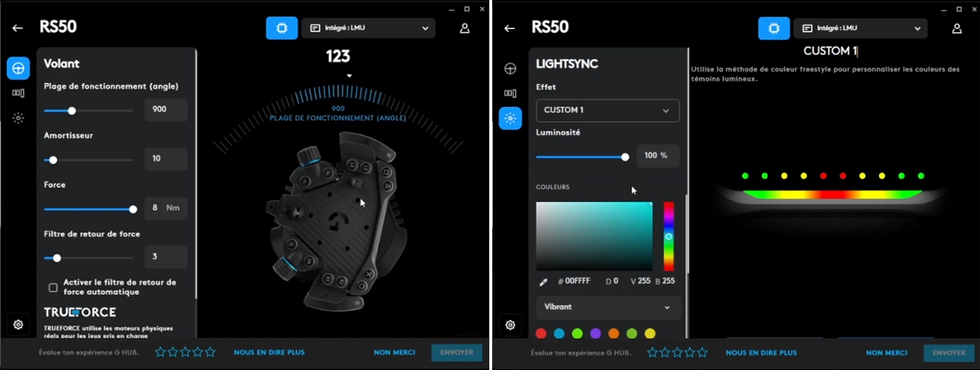This screenshot has width=980, height=370.
Task: Click force feedback filter value field 3
Action: [166, 257]
